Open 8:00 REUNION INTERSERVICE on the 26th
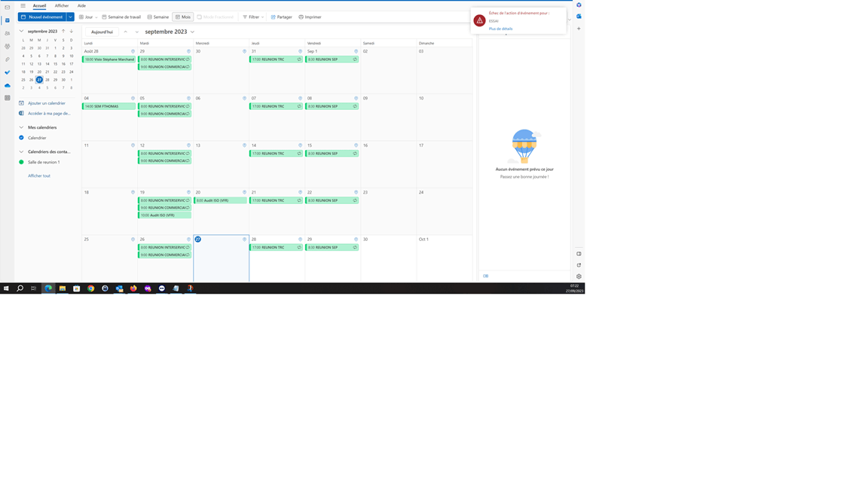868x488 pixels. point(164,247)
